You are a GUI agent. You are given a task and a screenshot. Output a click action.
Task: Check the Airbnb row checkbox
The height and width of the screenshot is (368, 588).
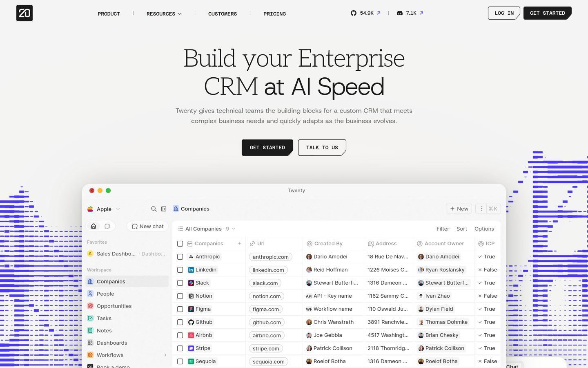[x=180, y=335]
